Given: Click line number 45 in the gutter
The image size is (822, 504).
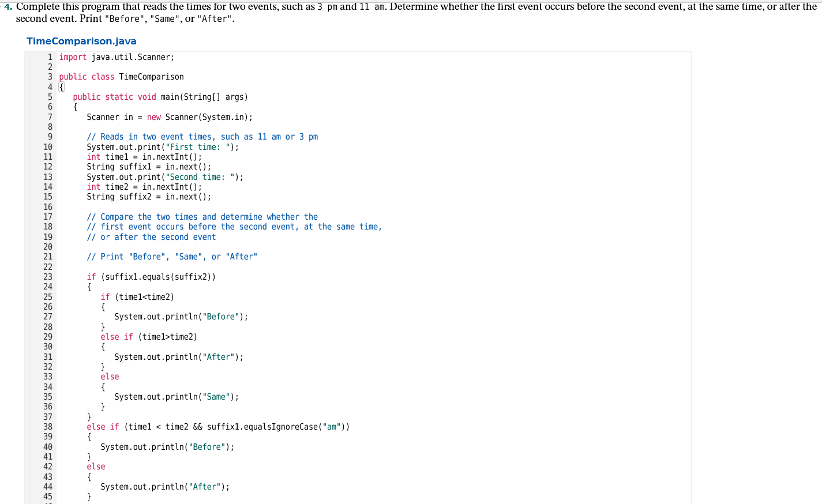Looking at the screenshot, I should (48, 497).
